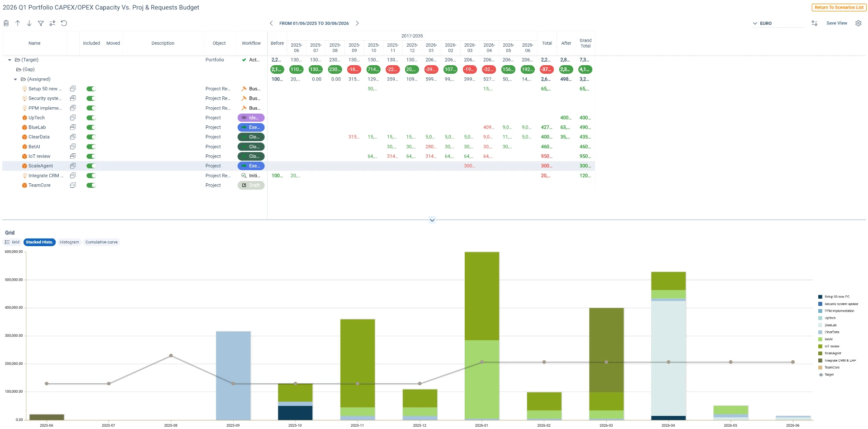Select the Stacked Histo. tab
This screenshot has height=429, width=868.
coord(39,242)
